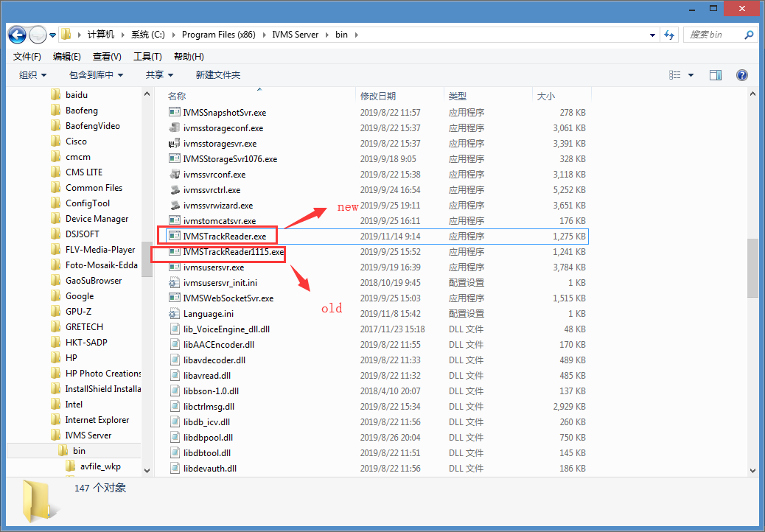The height and width of the screenshot is (532, 765).
Task: Select the IVMSTrackReader.exe file icon
Action: (174, 236)
